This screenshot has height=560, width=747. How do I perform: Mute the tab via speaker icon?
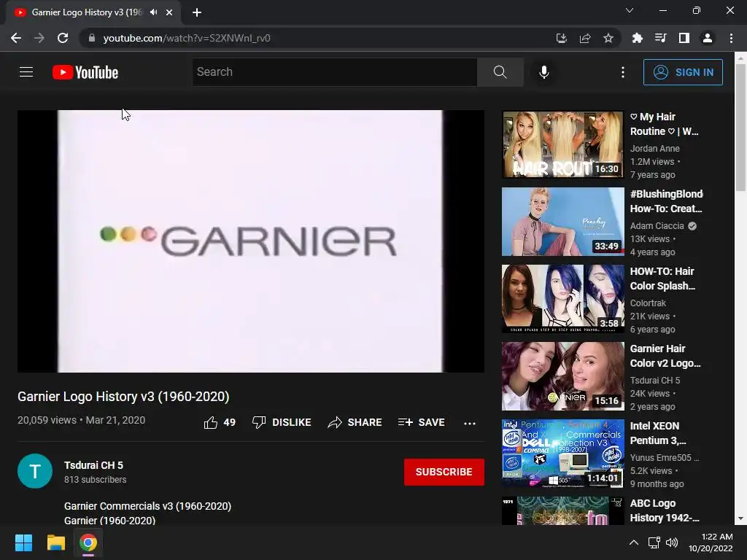(153, 12)
